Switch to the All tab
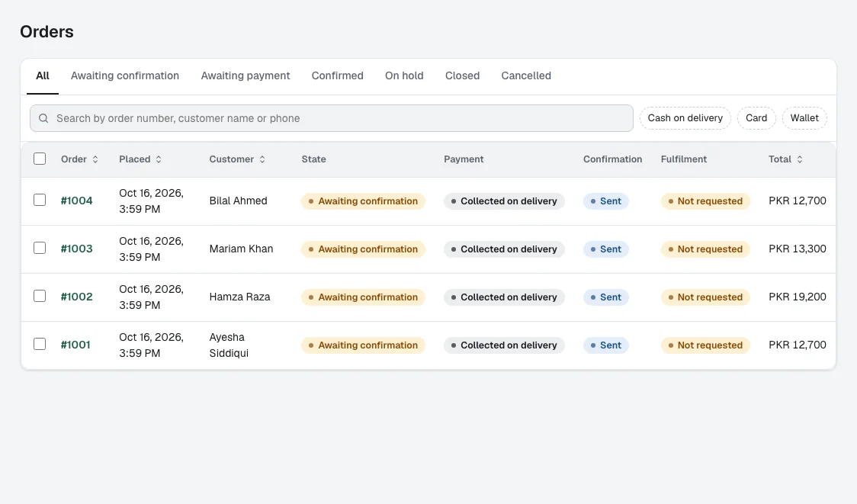Screen dimensions: 857x504 (43, 76)
